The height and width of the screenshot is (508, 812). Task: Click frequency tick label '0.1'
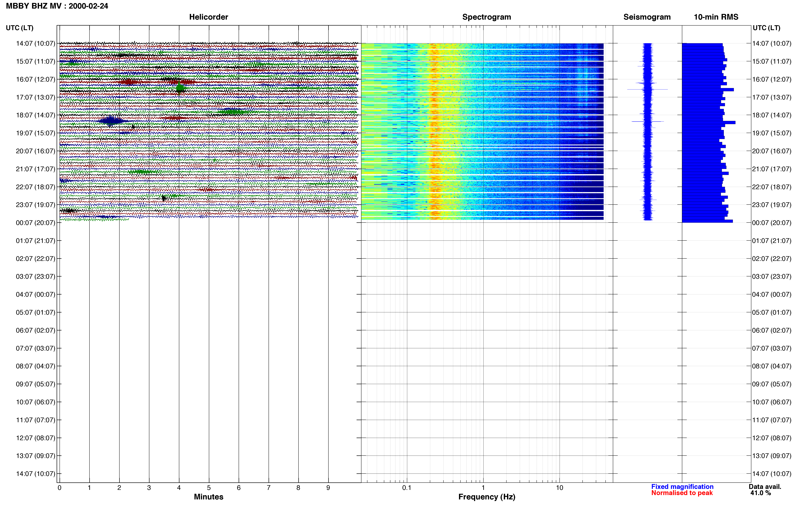click(x=407, y=488)
